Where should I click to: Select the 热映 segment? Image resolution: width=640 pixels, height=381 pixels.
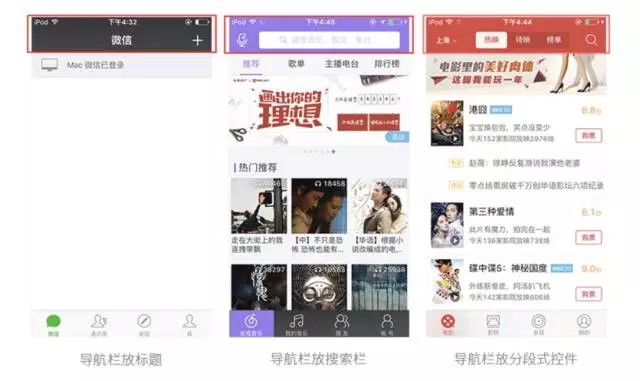point(491,40)
